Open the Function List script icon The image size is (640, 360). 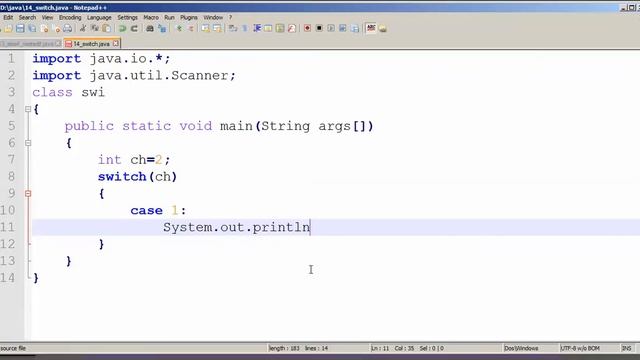(291, 28)
